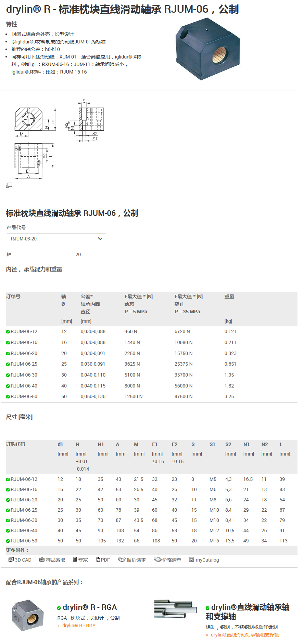Click the 更多附件 label

click(x=17, y=550)
